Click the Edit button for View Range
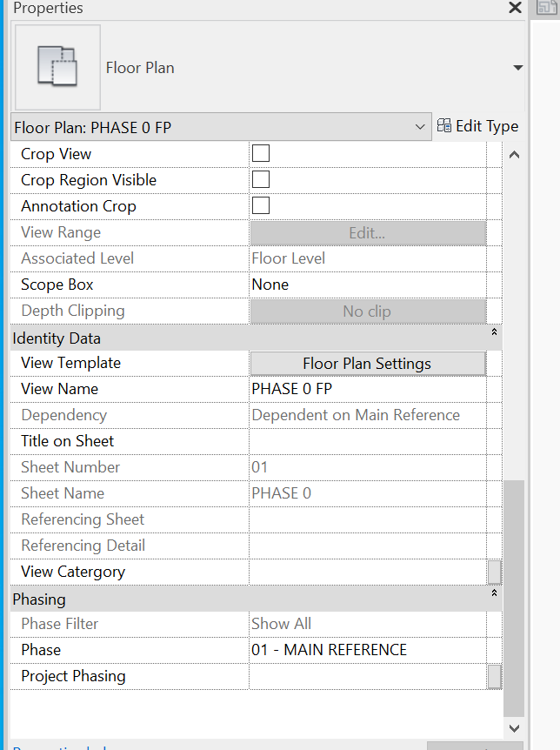Image resolution: width=560 pixels, height=750 pixels. pyautogui.click(x=366, y=232)
